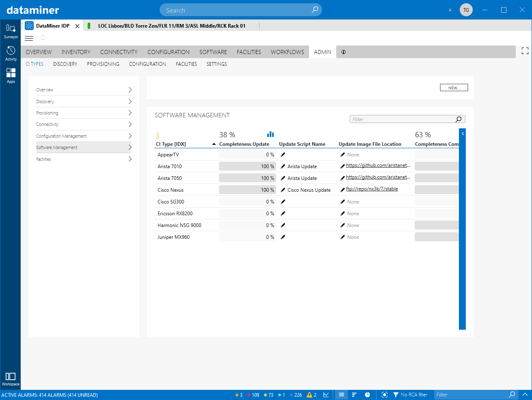This screenshot has width=532, height=400.
Task: Open the Arista 7010 github link
Action: tap(378, 165)
